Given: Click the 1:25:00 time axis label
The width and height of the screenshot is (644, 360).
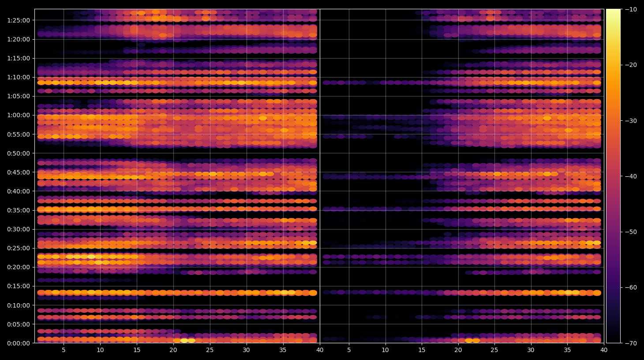Looking at the screenshot, I should pyautogui.click(x=19, y=20).
